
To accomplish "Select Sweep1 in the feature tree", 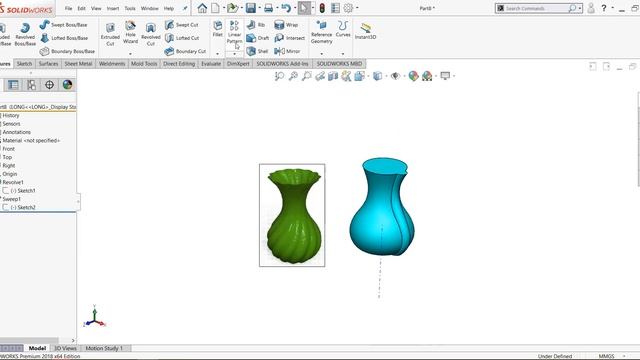I will [x=11, y=199].
